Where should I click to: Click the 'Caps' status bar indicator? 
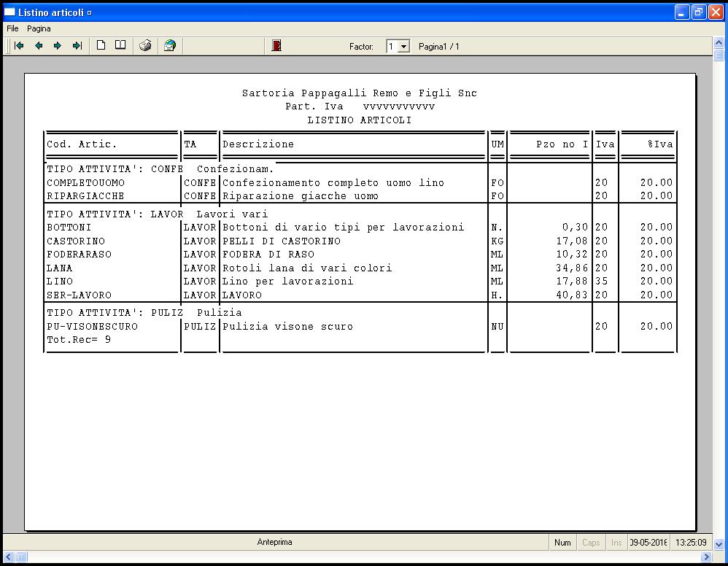tap(591, 543)
